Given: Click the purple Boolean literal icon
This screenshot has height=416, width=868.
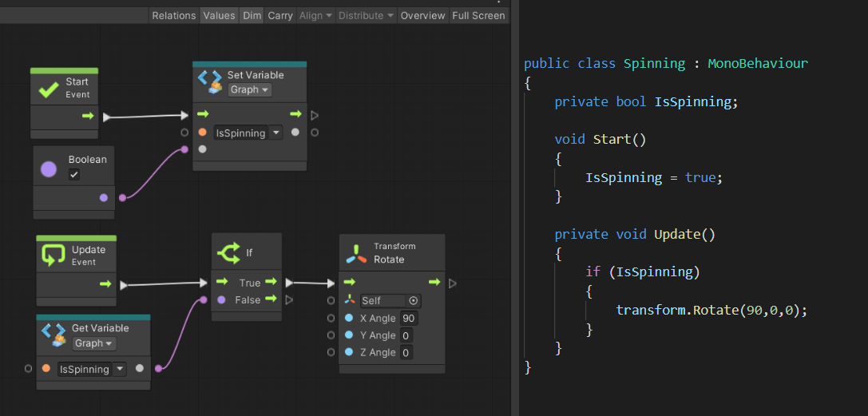Looking at the screenshot, I should tap(50, 167).
